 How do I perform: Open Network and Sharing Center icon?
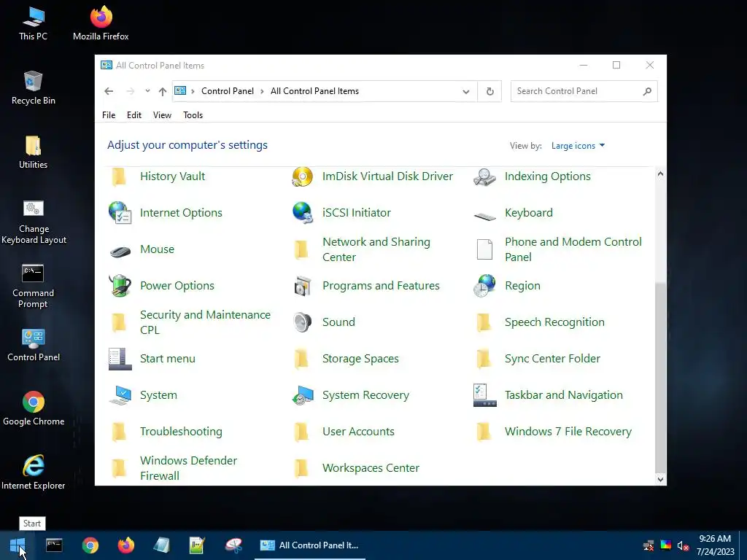click(301, 249)
